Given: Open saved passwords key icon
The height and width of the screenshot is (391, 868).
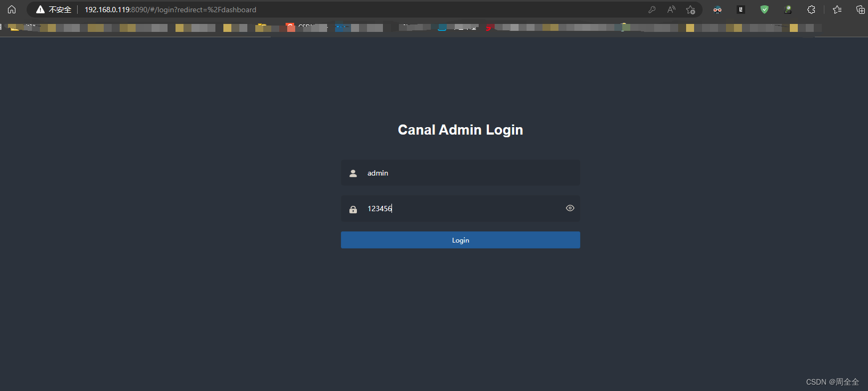Looking at the screenshot, I should point(652,10).
